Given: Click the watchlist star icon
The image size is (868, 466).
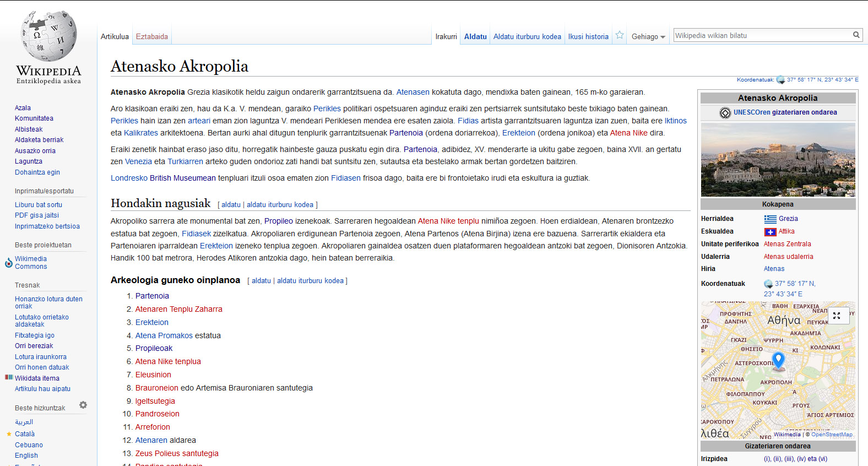Looking at the screenshot, I should (x=620, y=35).
